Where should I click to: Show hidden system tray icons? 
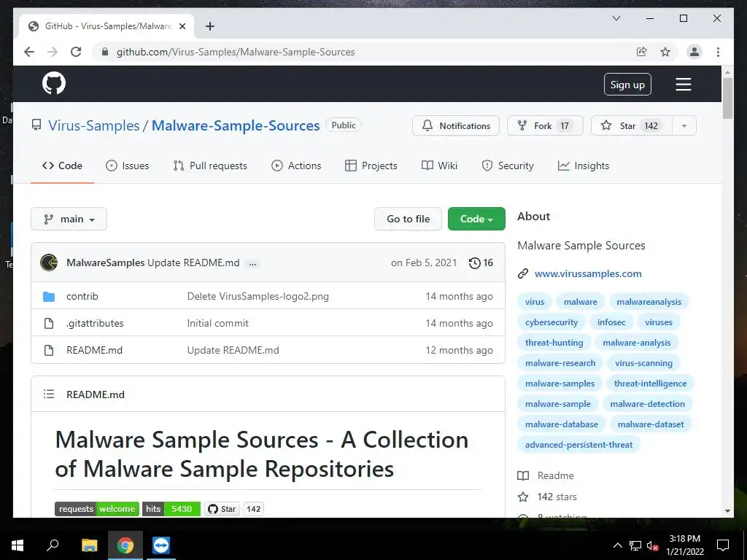(617, 545)
